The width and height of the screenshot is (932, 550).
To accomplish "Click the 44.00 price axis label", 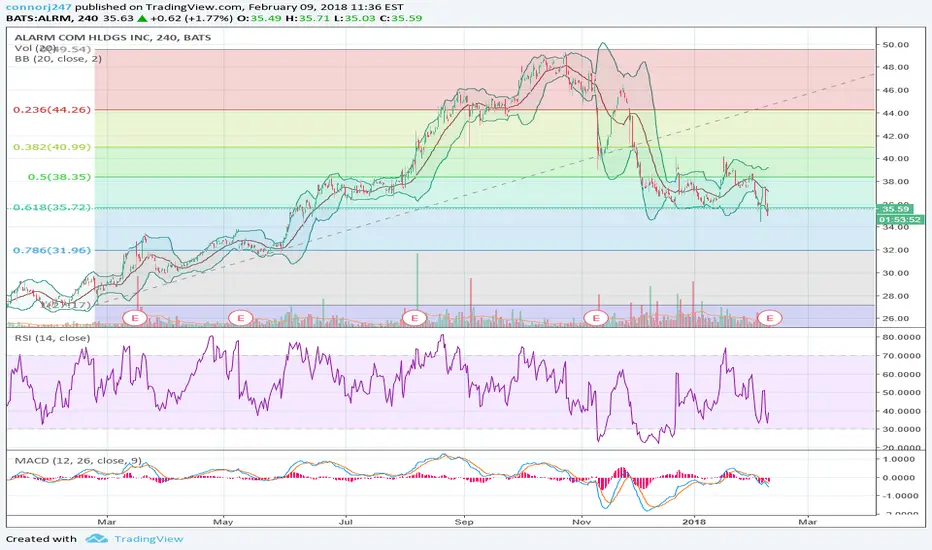I will click(x=896, y=113).
